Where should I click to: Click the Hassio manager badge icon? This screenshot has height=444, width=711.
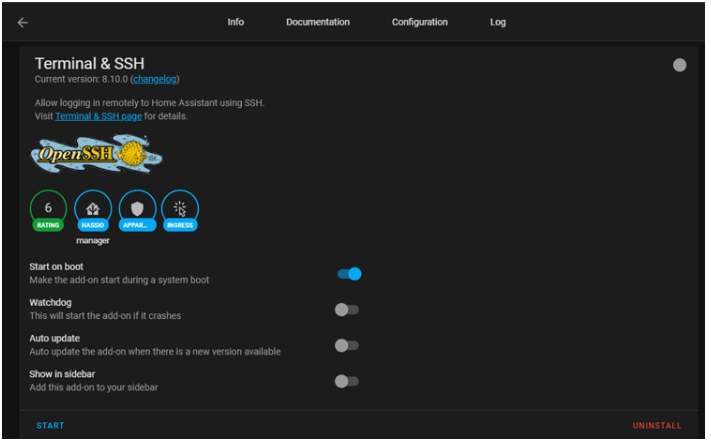[92, 209]
